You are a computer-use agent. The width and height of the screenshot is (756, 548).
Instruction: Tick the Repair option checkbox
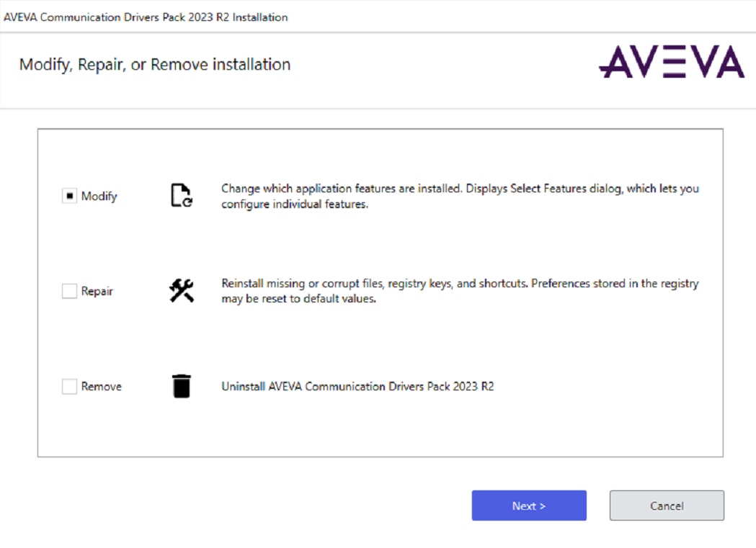coord(69,291)
